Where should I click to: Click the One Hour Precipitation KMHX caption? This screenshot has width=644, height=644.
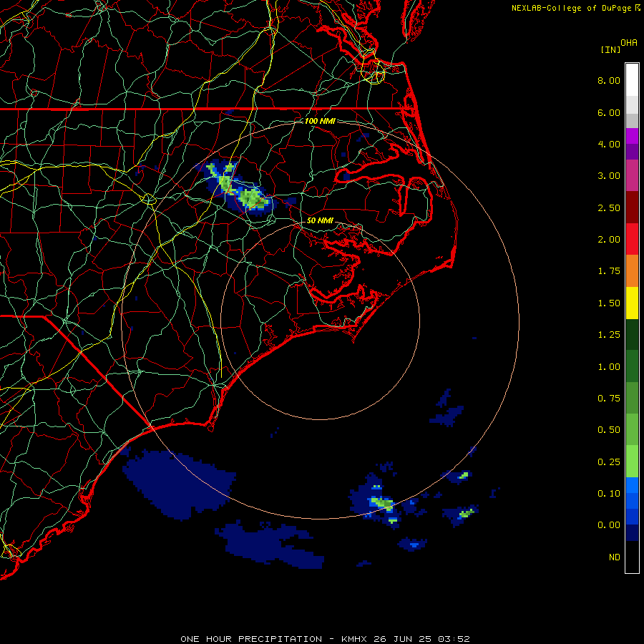(326, 639)
